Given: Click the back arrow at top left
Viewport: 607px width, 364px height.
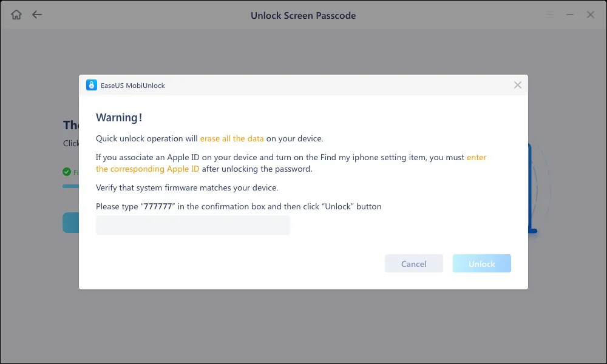Looking at the screenshot, I should point(36,14).
